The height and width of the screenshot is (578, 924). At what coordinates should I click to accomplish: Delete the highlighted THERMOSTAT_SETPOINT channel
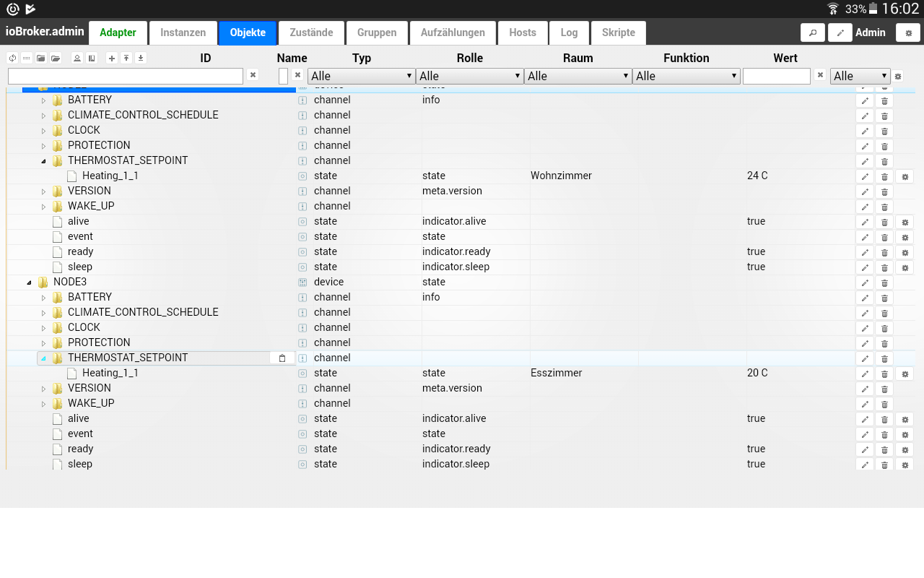[x=884, y=358]
